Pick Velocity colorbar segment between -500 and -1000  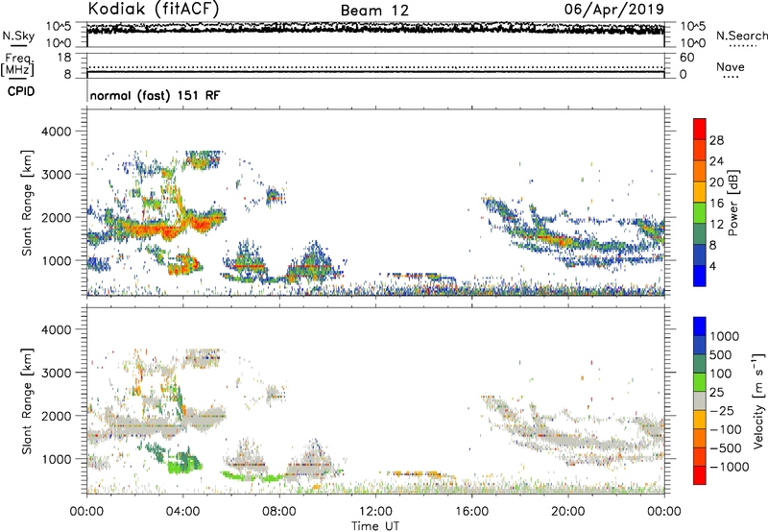[700, 457]
